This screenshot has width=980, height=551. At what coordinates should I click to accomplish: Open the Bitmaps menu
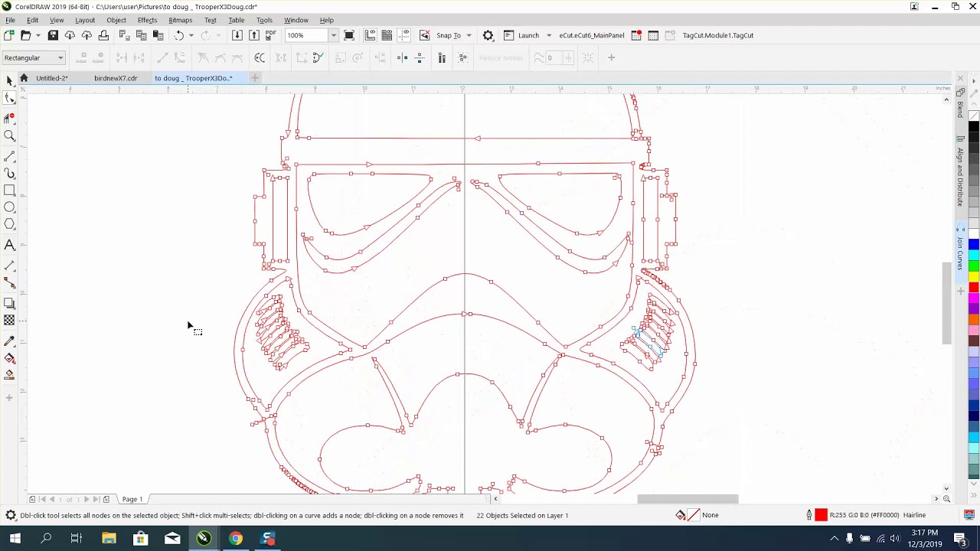point(180,20)
